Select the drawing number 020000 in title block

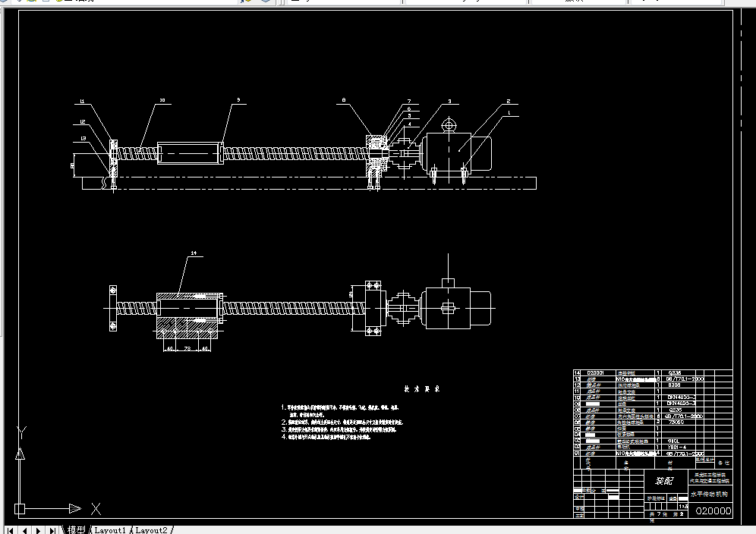pyautogui.click(x=713, y=511)
